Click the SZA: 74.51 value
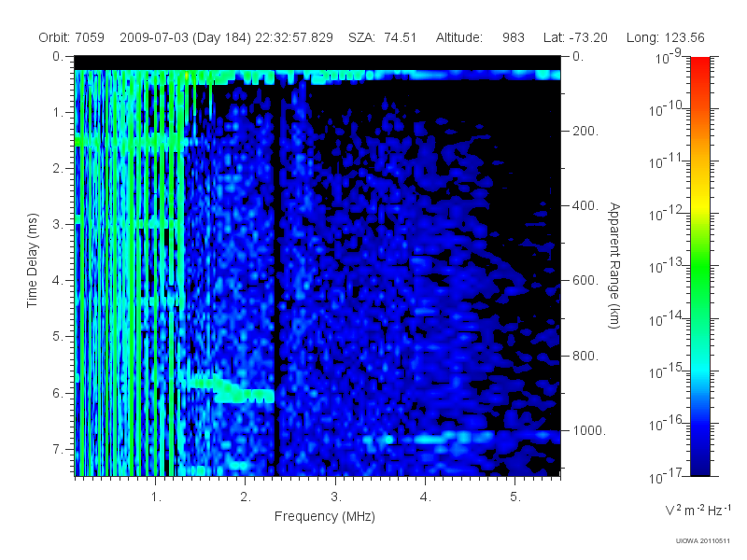Viewport: 747px width, 560px height. [x=383, y=37]
